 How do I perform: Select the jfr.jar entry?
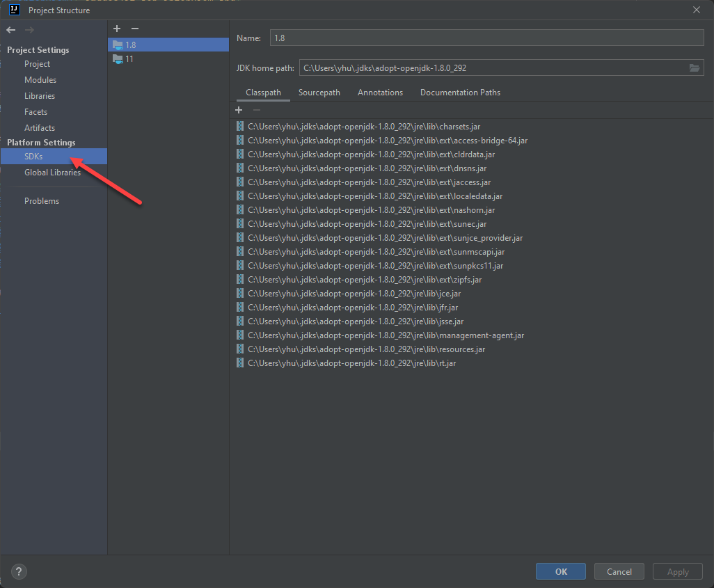pos(347,307)
